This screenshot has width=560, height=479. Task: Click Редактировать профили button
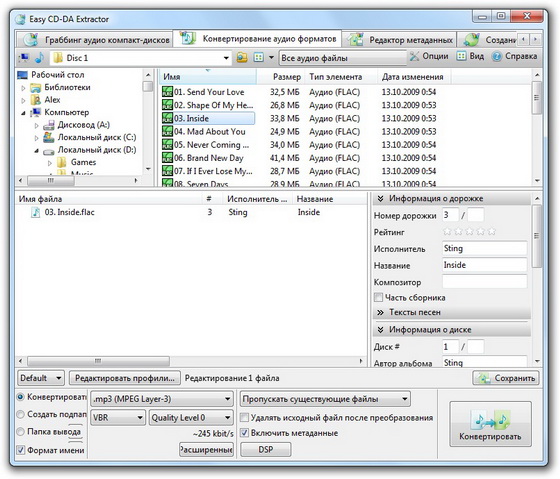pyautogui.click(x=124, y=378)
